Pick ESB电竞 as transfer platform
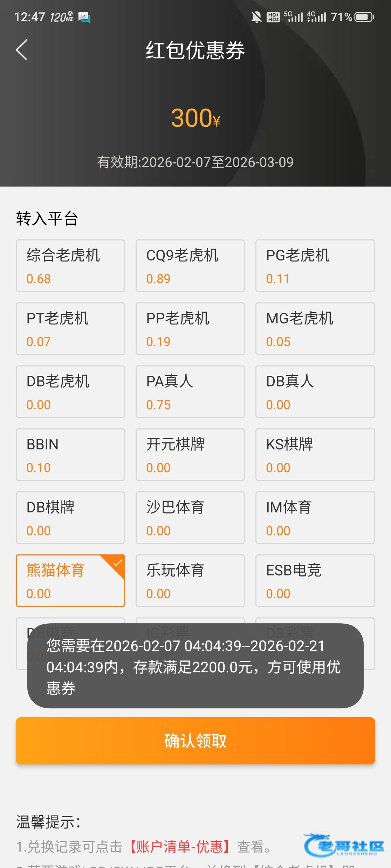Screen dimensions: 391x868 click(315, 581)
